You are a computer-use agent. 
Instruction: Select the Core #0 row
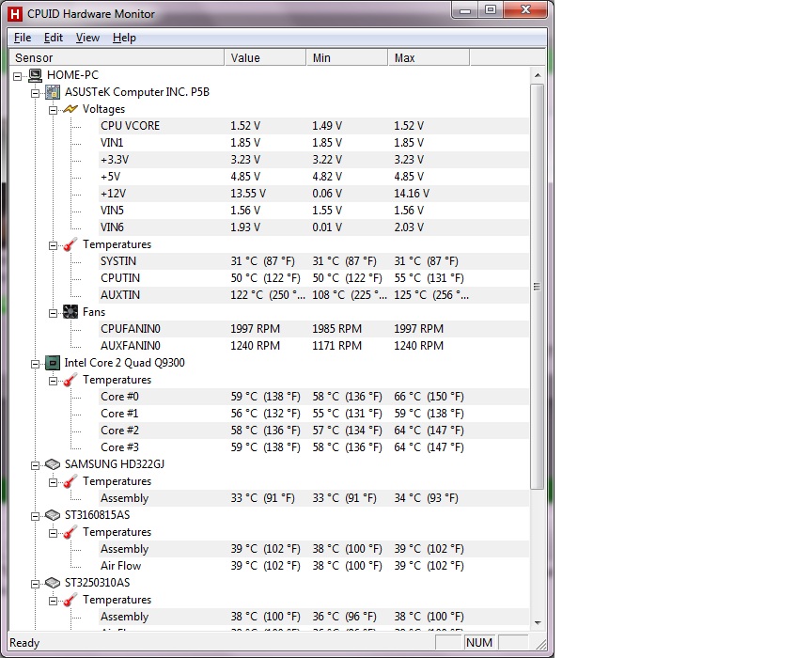click(x=314, y=397)
